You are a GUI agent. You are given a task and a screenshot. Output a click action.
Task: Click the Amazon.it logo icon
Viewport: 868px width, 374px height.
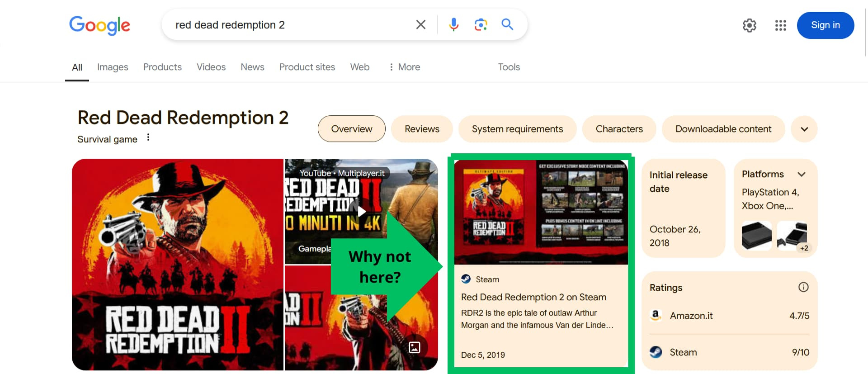(656, 315)
